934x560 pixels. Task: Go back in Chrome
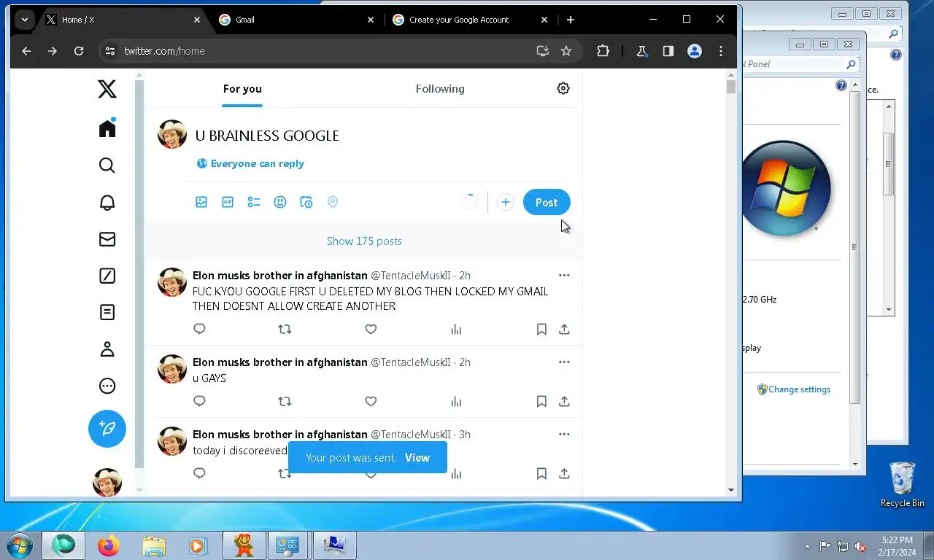click(26, 51)
